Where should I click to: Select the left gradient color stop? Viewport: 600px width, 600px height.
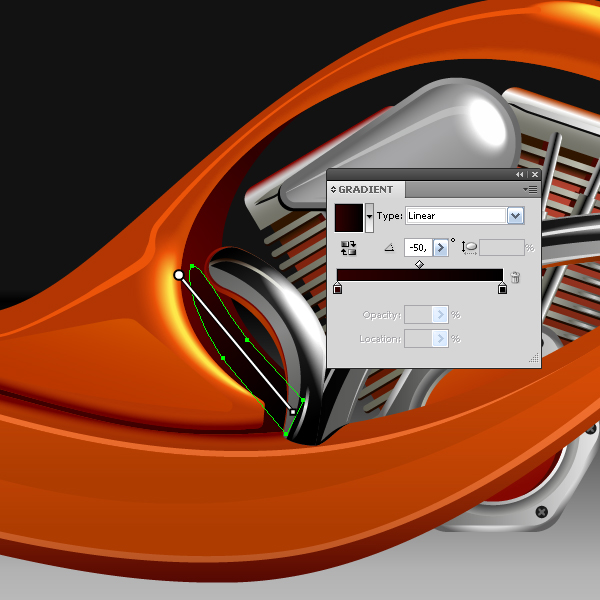coord(337,288)
